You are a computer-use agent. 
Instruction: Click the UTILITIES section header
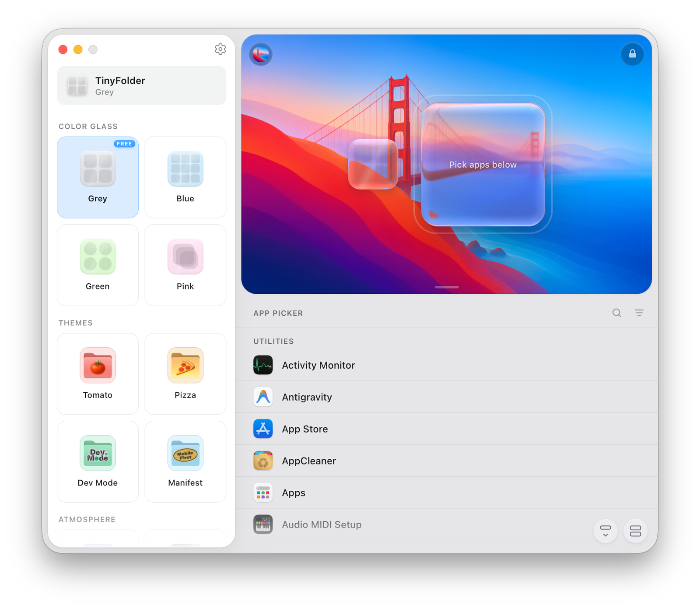pyautogui.click(x=273, y=341)
